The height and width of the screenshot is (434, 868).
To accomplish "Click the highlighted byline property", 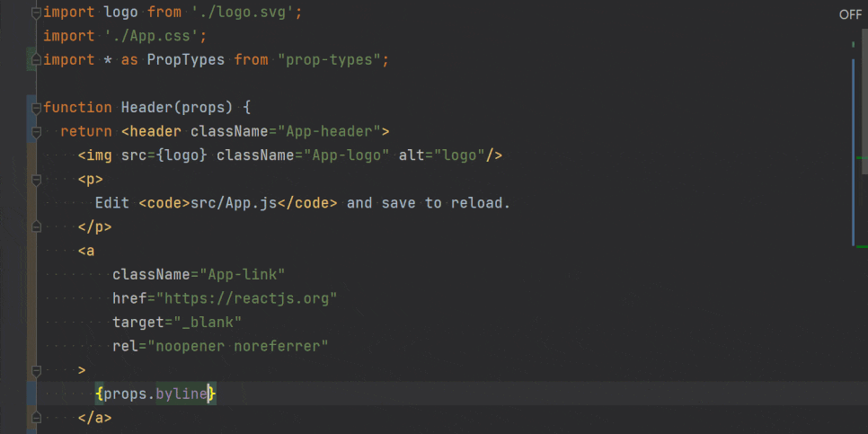I will tap(182, 394).
